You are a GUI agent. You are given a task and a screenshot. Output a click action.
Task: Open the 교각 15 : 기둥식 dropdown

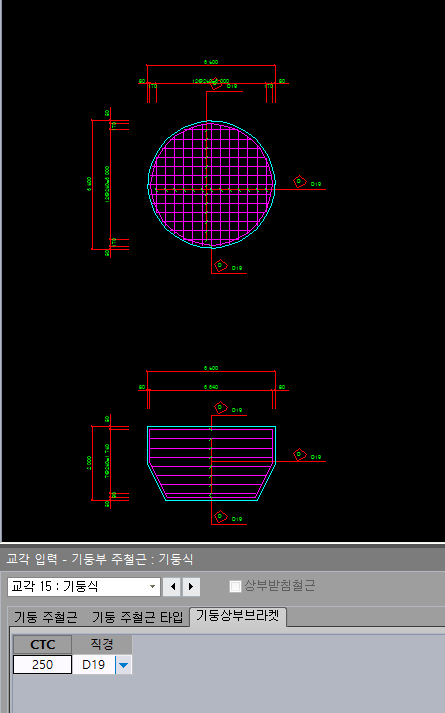tap(84, 587)
